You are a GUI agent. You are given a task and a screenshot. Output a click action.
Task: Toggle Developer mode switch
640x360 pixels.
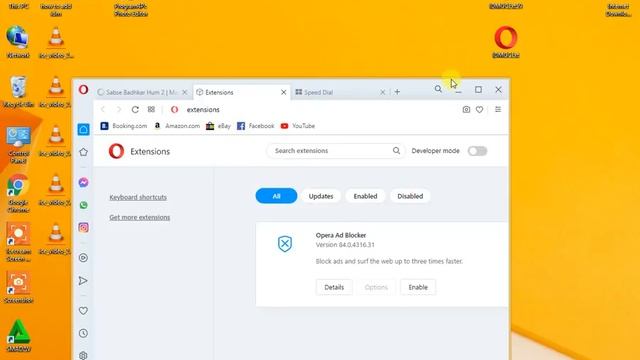[477, 151]
